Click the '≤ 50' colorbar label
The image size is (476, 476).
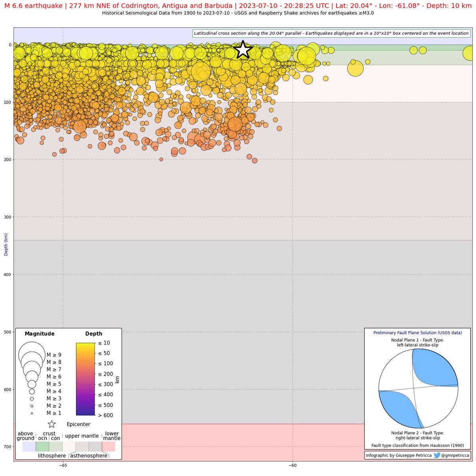click(x=104, y=353)
